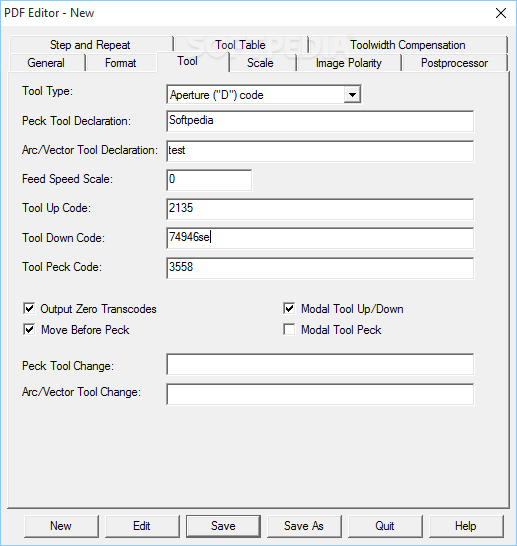Screen dimensions: 517x546
Task: Click the New button
Action: [61, 526]
